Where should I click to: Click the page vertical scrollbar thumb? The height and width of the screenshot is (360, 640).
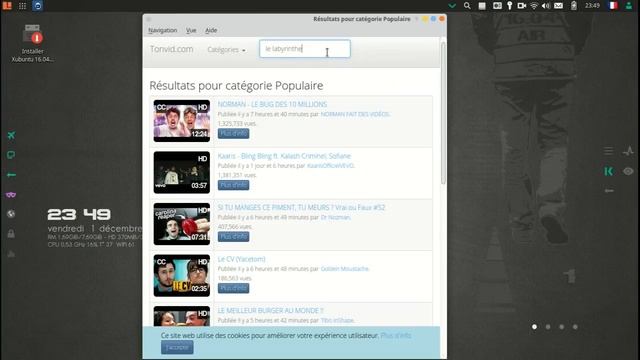click(443, 112)
